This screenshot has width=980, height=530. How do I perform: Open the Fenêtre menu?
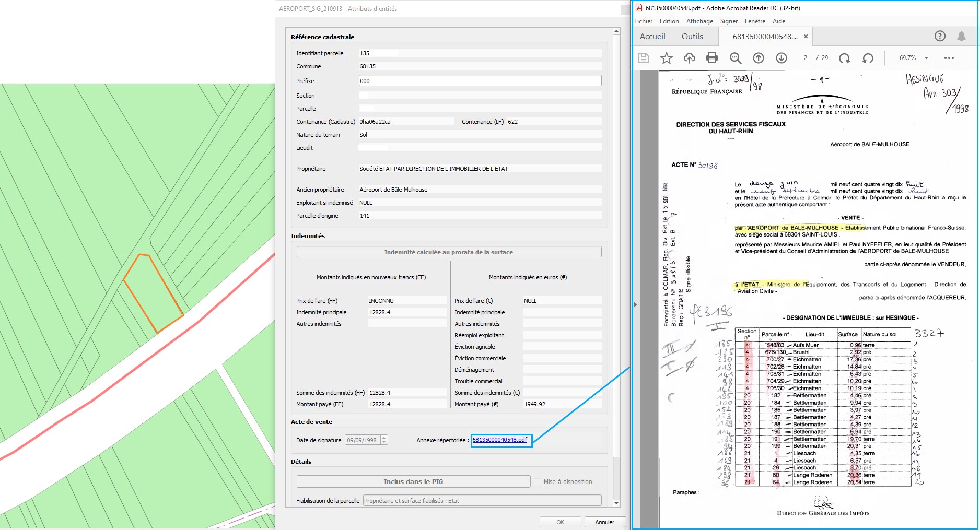pos(755,21)
